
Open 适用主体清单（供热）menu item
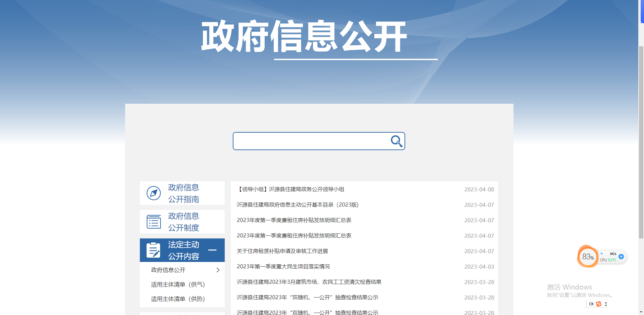(x=178, y=299)
